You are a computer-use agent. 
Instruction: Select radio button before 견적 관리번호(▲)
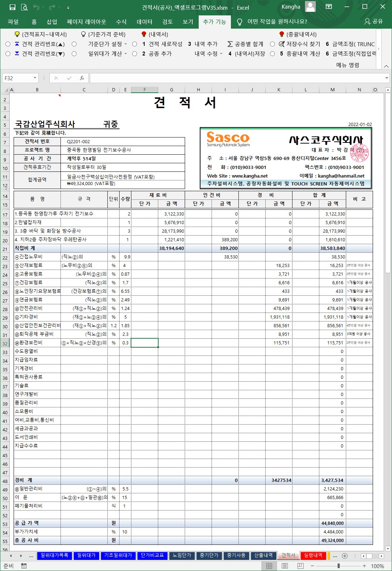coord(8,44)
